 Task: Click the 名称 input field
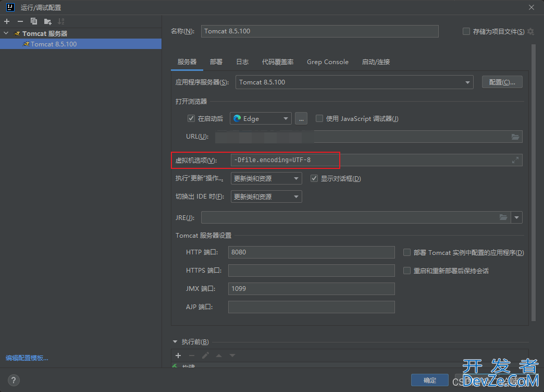319,31
